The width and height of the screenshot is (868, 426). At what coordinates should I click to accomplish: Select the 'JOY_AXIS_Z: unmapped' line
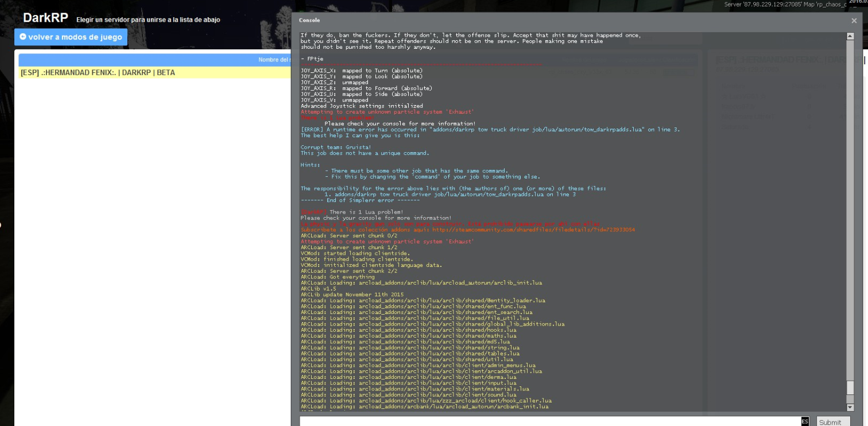point(335,83)
